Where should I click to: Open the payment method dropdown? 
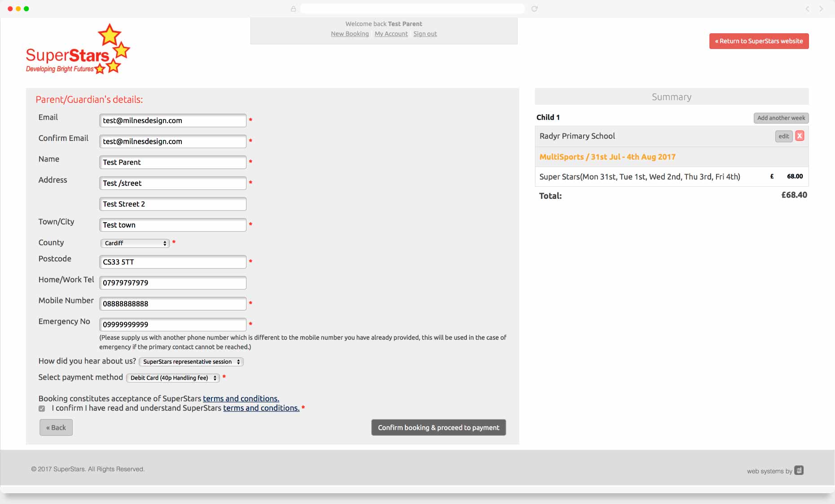[x=173, y=378]
